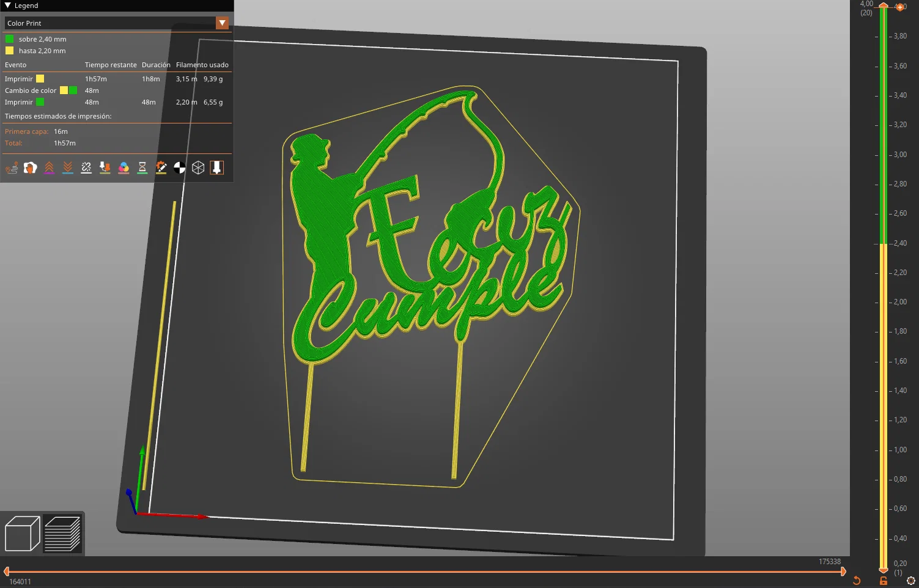The image size is (919, 588).
Task: Click 'Tiempos estimados de impresión:' heading
Action: [58, 116]
